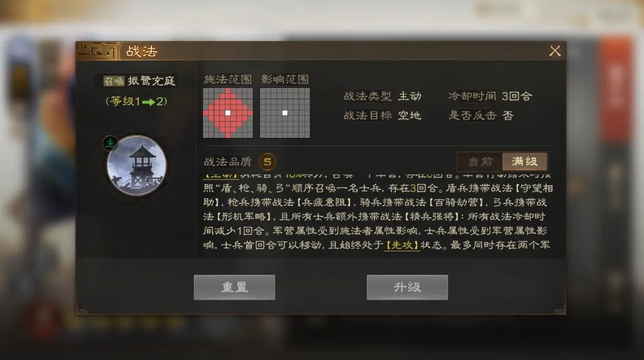Click the 召唤 summon type tag

pos(114,81)
